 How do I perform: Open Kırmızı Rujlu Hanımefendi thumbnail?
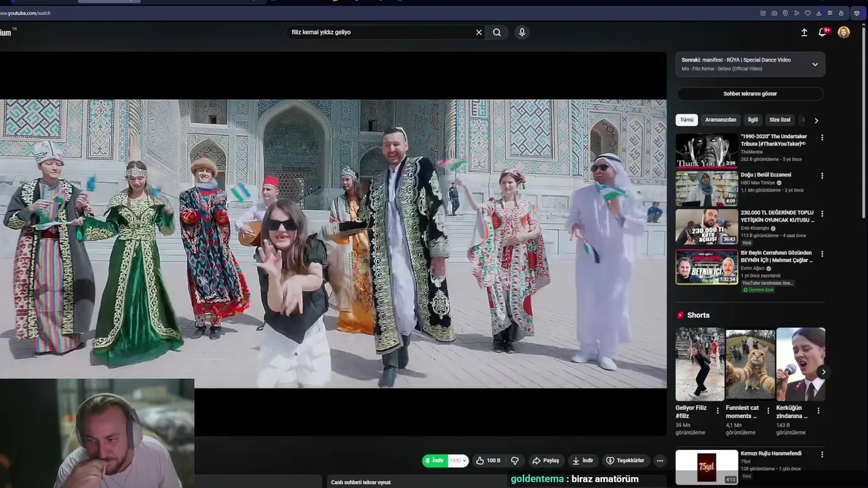(707, 467)
